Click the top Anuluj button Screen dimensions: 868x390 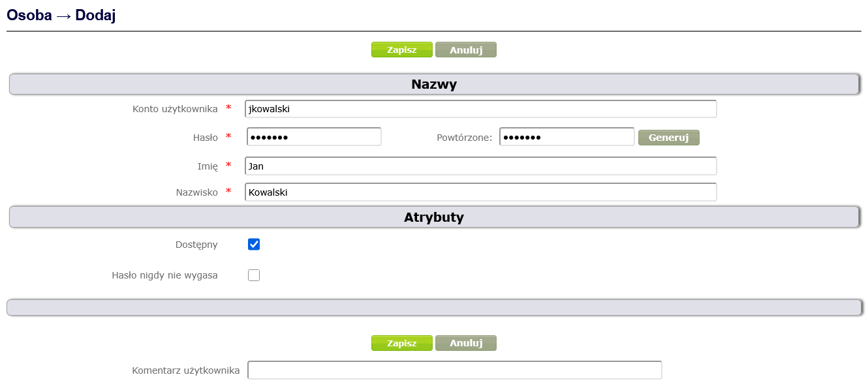pyautogui.click(x=465, y=50)
